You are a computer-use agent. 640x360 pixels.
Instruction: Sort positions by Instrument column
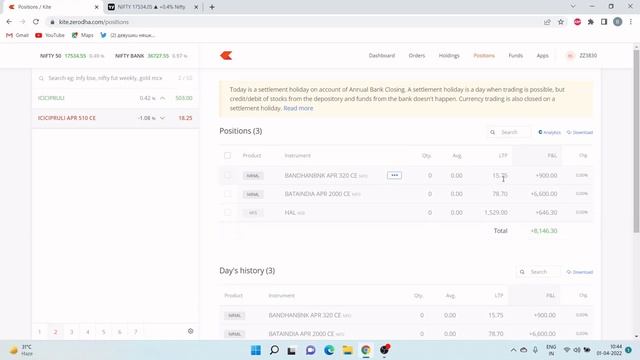pos(298,156)
